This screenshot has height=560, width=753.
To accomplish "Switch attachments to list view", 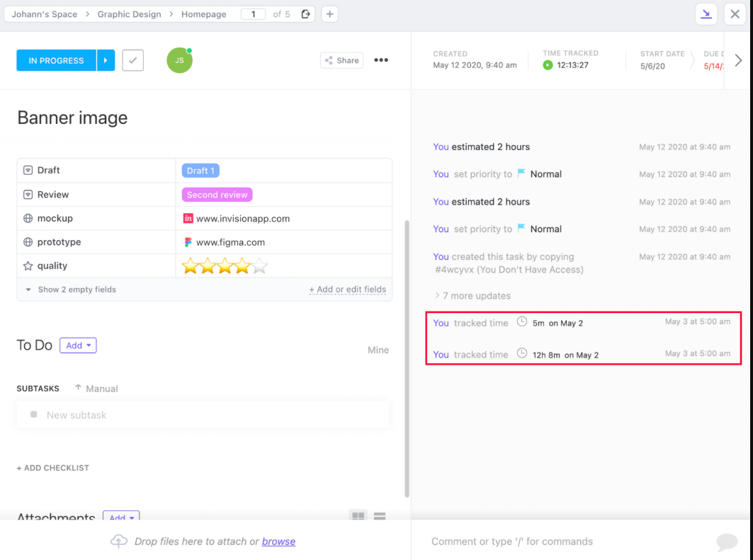I will tap(380, 517).
